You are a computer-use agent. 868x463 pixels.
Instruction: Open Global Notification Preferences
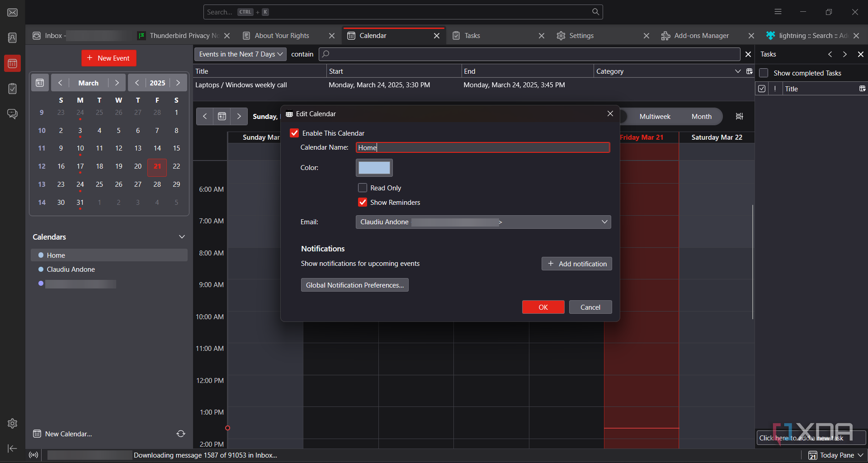coord(354,285)
